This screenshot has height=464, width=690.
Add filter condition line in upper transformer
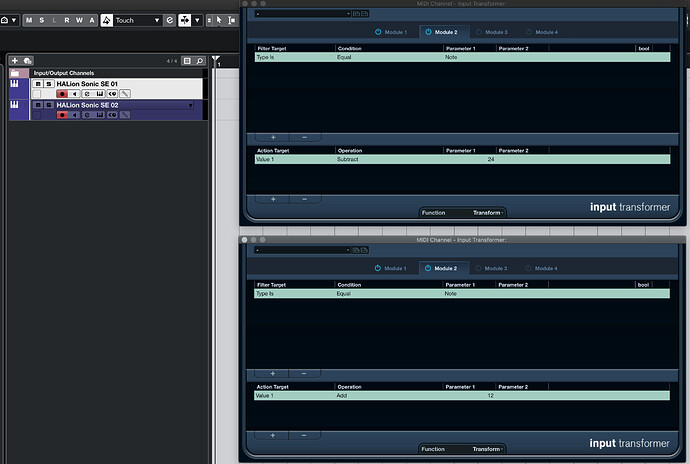[273, 137]
